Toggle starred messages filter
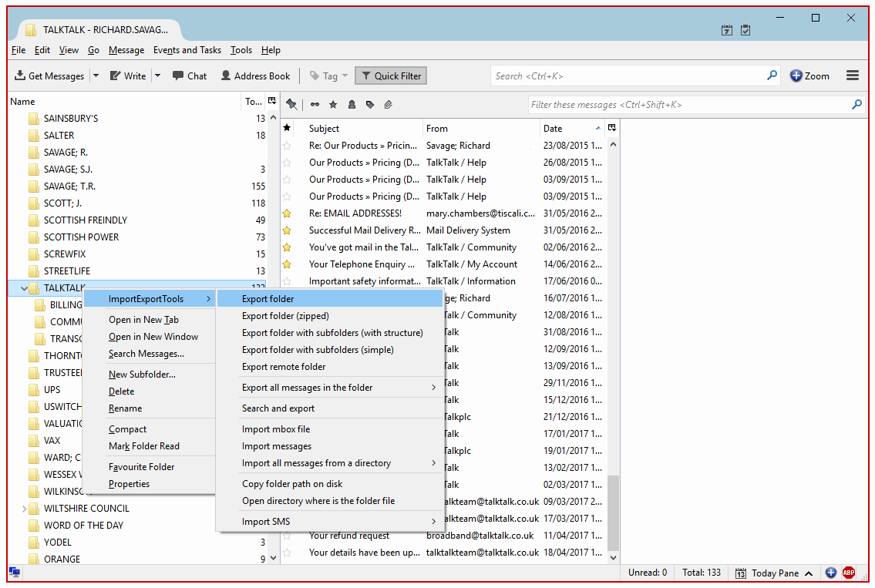875x588 pixels. [x=333, y=104]
